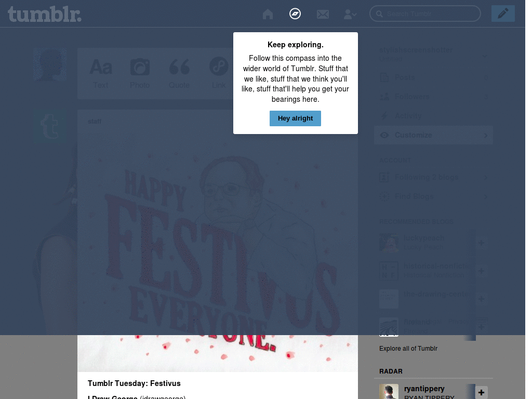Click the luckypeach avatar thumbnail
The width and height of the screenshot is (532, 399).
pos(389,243)
